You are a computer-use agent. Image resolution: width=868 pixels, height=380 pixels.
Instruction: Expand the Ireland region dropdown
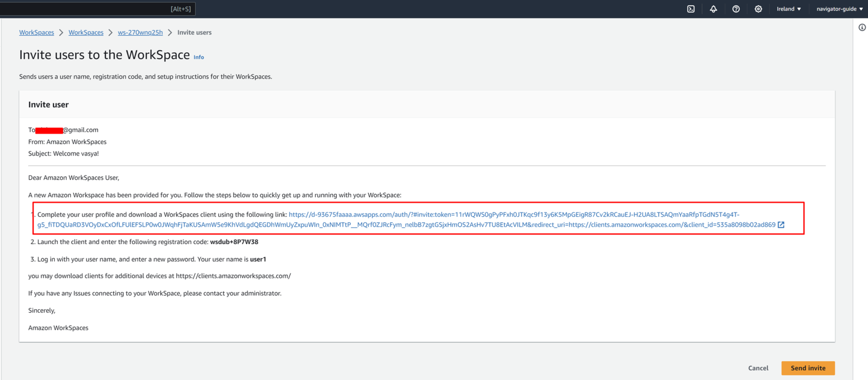pyautogui.click(x=789, y=9)
